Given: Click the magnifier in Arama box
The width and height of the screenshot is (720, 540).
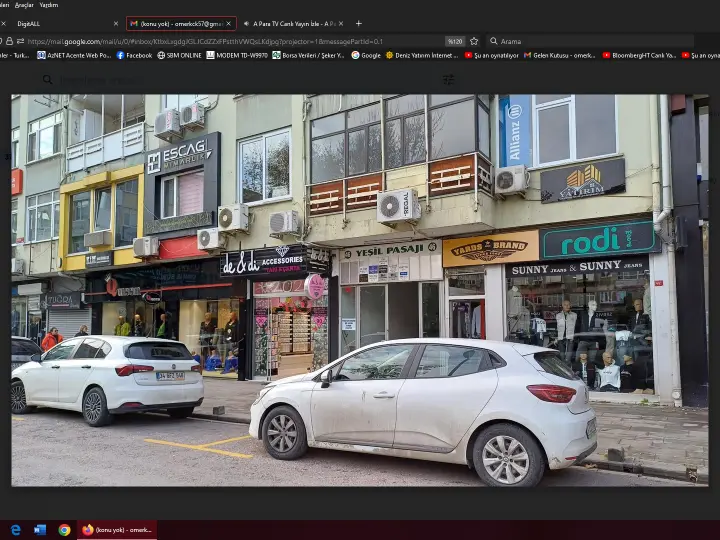Looking at the screenshot, I should point(494,41).
